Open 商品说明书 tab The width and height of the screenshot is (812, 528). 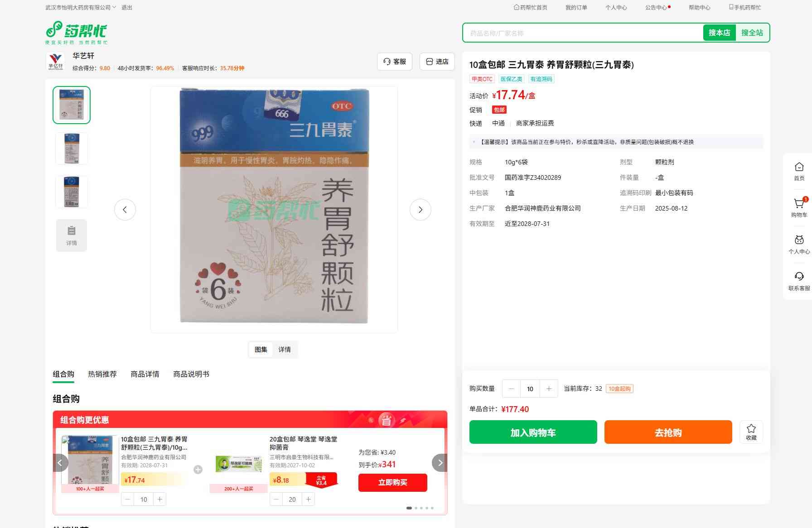pos(191,374)
